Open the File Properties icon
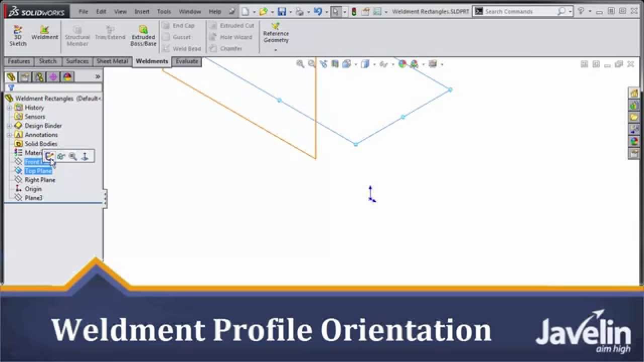This screenshot has height=362, width=644. point(366,11)
